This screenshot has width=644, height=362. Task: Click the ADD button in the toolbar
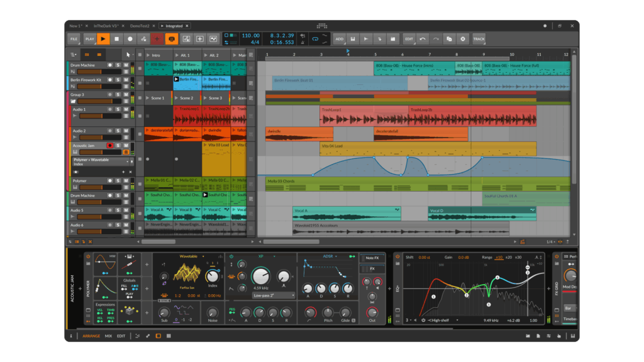coord(340,39)
